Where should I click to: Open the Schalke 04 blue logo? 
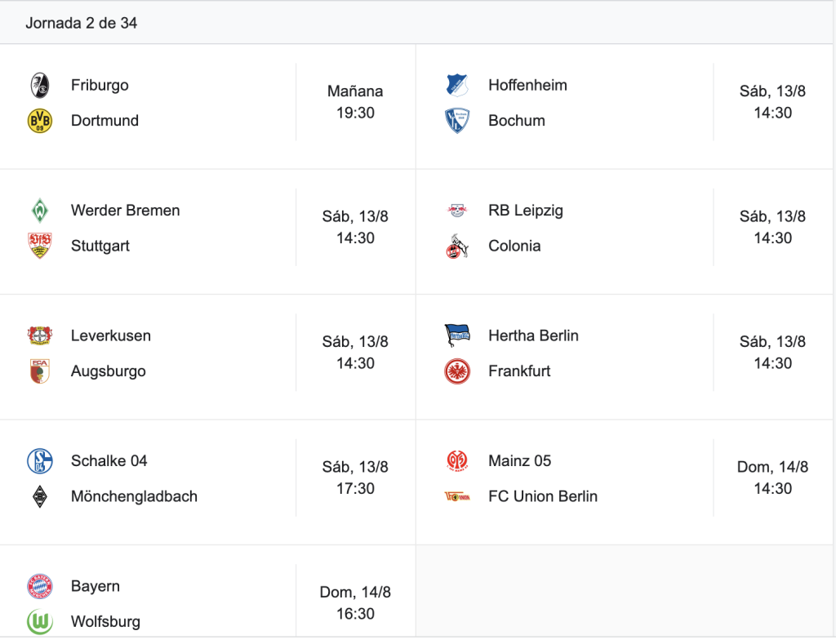pos(40,461)
